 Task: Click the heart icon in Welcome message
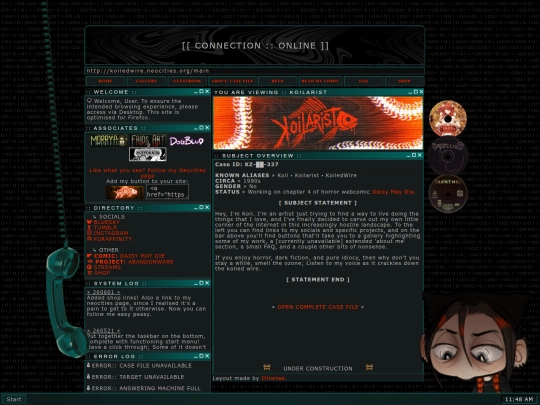(x=89, y=101)
